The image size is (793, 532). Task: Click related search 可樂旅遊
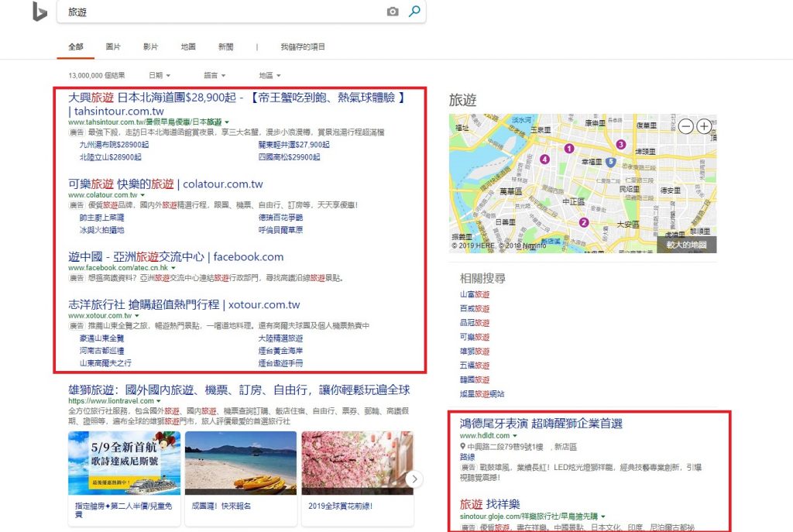pos(475,337)
